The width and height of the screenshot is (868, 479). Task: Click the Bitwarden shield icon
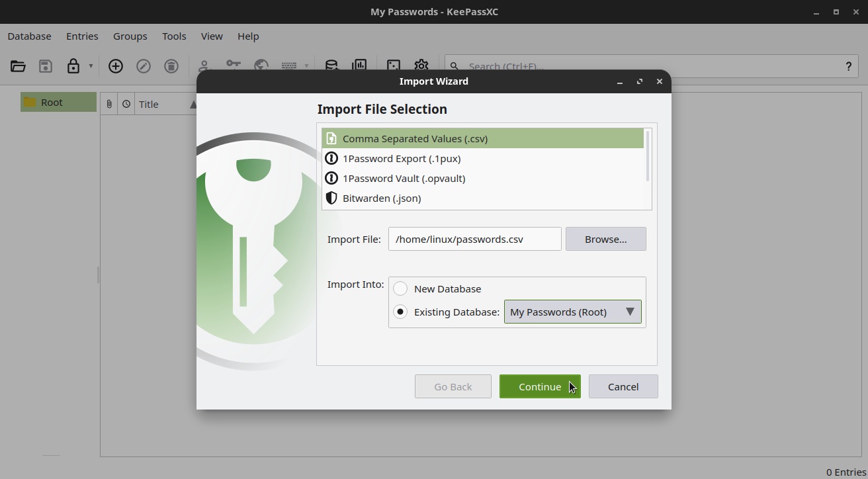tap(331, 198)
